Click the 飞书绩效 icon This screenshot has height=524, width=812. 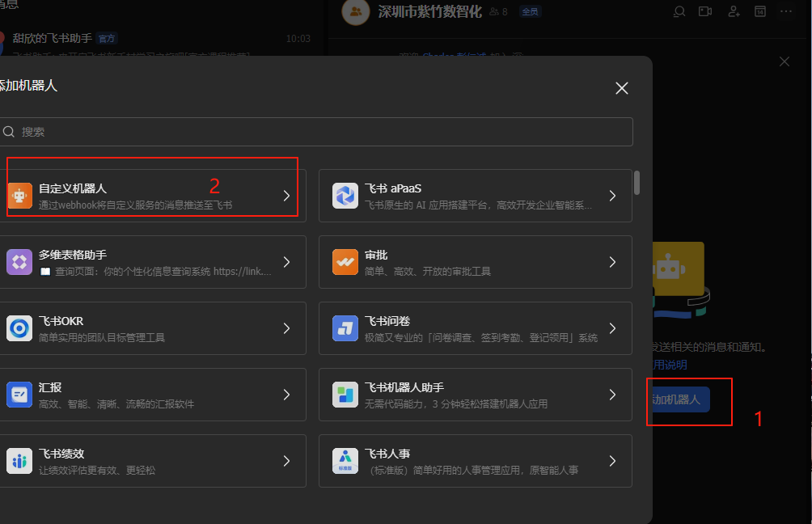[x=19, y=461]
